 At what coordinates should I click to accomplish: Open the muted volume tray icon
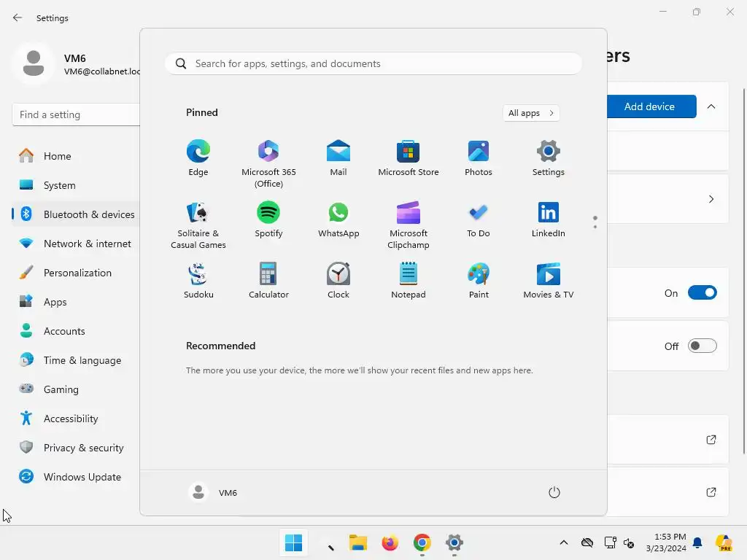[x=629, y=542]
